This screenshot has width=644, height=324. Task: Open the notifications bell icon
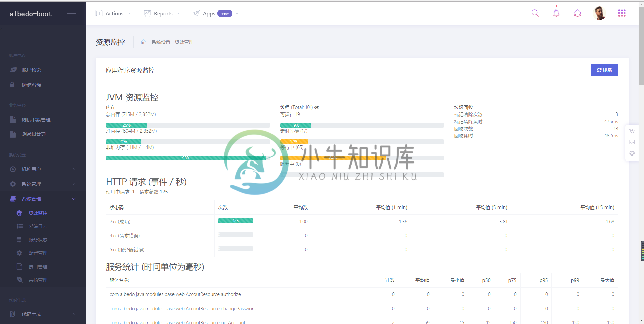click(x=556, y=13)
